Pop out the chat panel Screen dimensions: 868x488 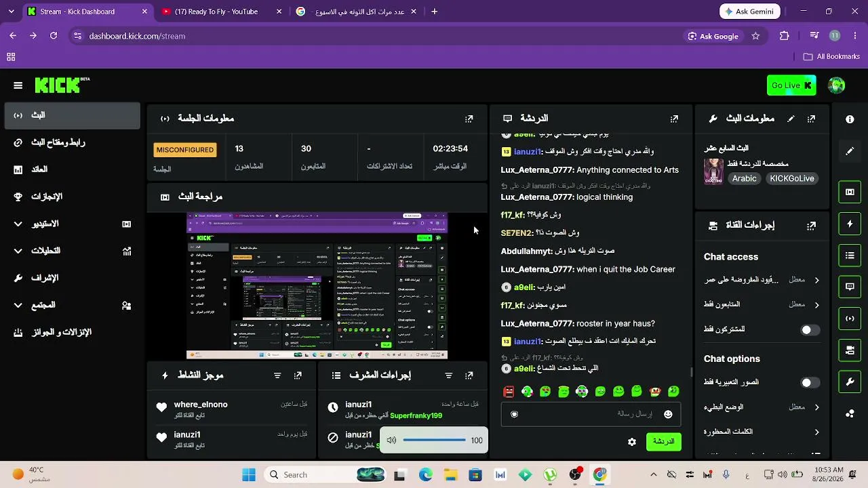point(674,119)
